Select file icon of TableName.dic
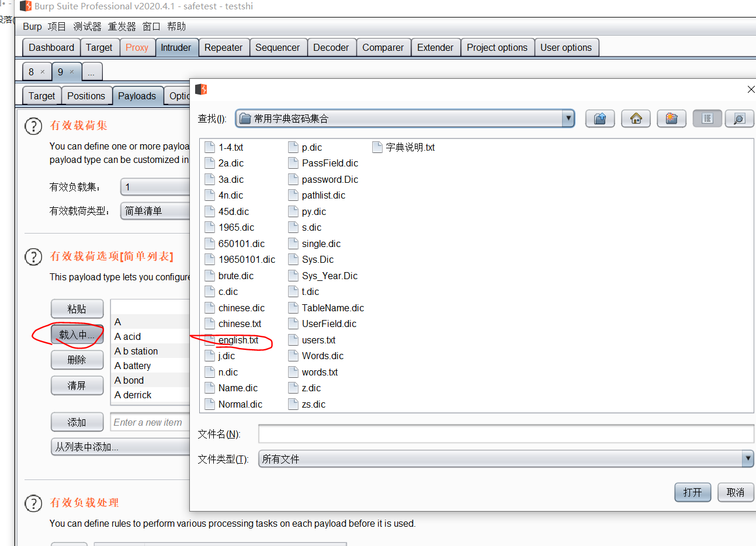Image resolution: width=756 pixels, height=546 pixels. tap(293, 308)
